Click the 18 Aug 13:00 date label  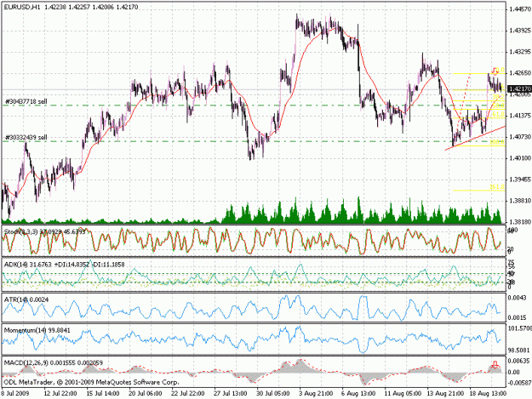pos(488,394)
